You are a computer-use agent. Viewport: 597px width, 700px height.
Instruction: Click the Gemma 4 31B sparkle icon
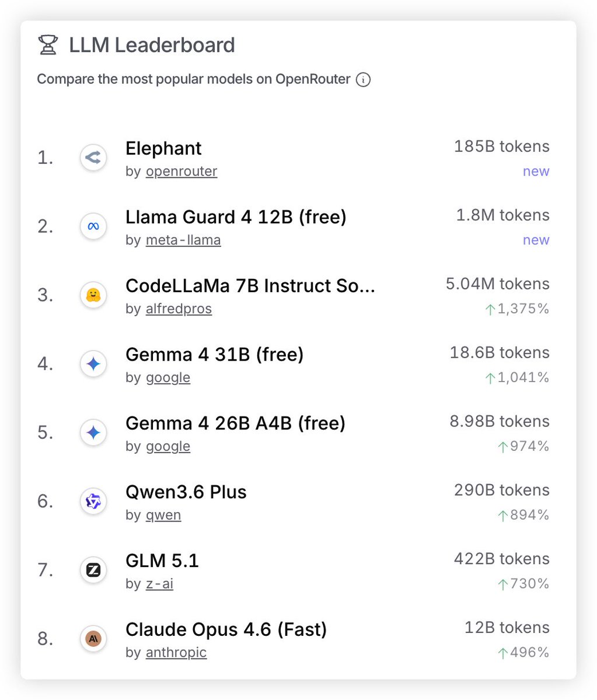[93, 364]
